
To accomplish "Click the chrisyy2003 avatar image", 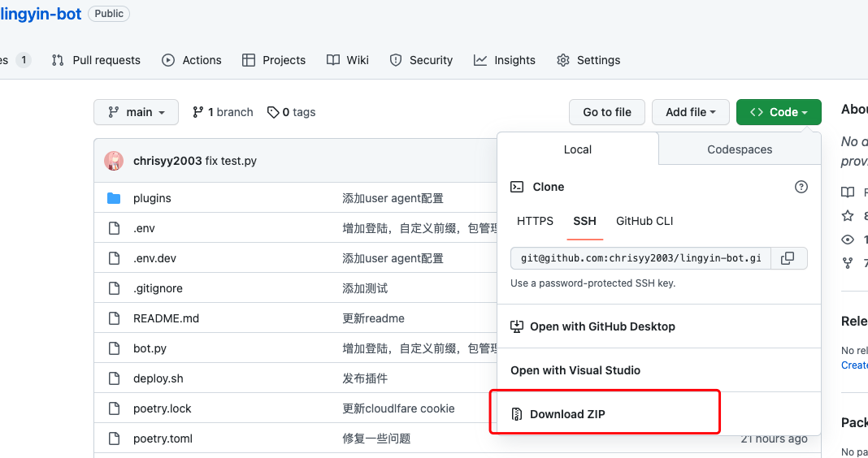I will pyautogui.click(x=114, y=161).
